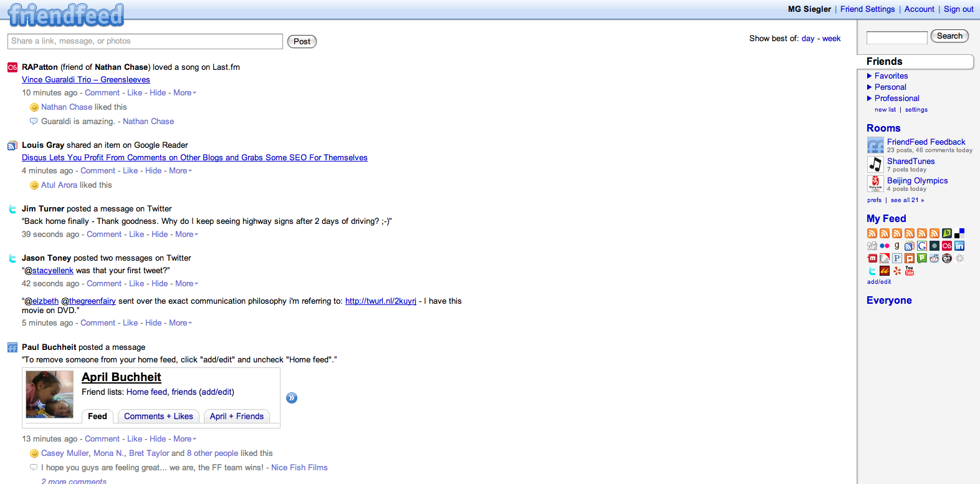The width and height of the screenshot is (980, 484).
Task: Click '8 other people' liked this link
Action: point(213,453)
